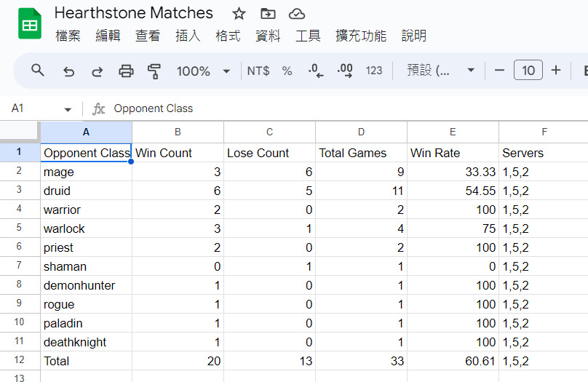588x382 pixels.
Task: Open the font family dropdown
Action: click(x=440, y=71)
